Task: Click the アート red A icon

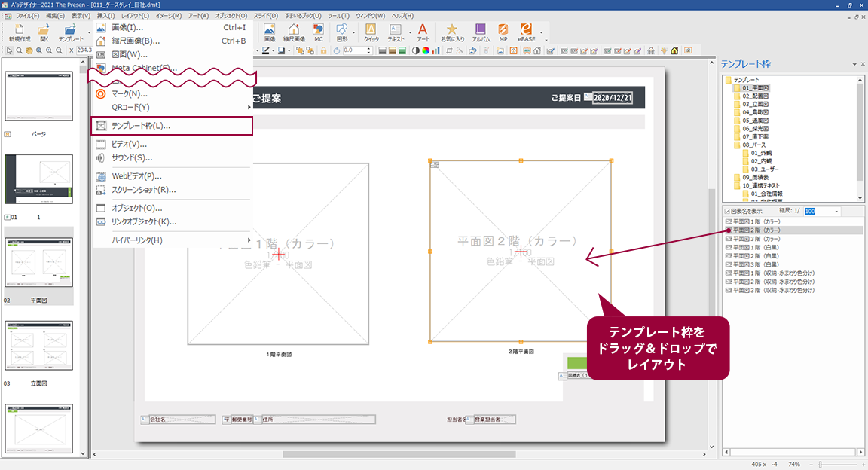Action: click(423, 32)
